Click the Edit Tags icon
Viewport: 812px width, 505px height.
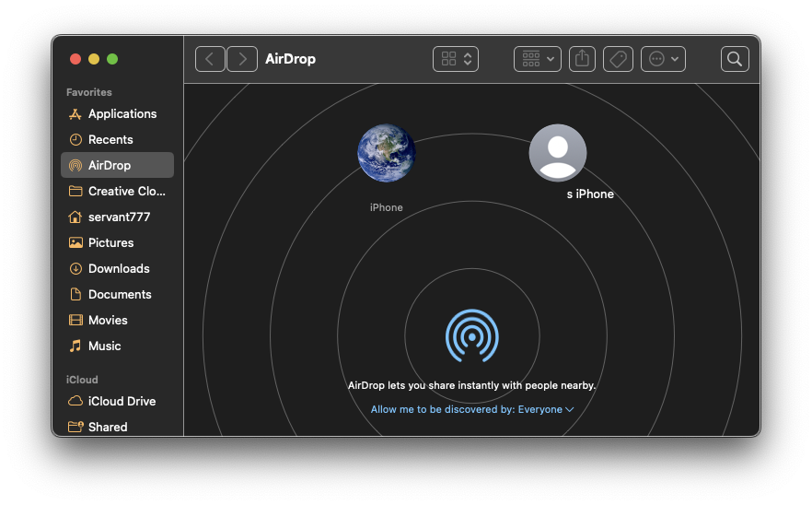[x=618, y=59]
